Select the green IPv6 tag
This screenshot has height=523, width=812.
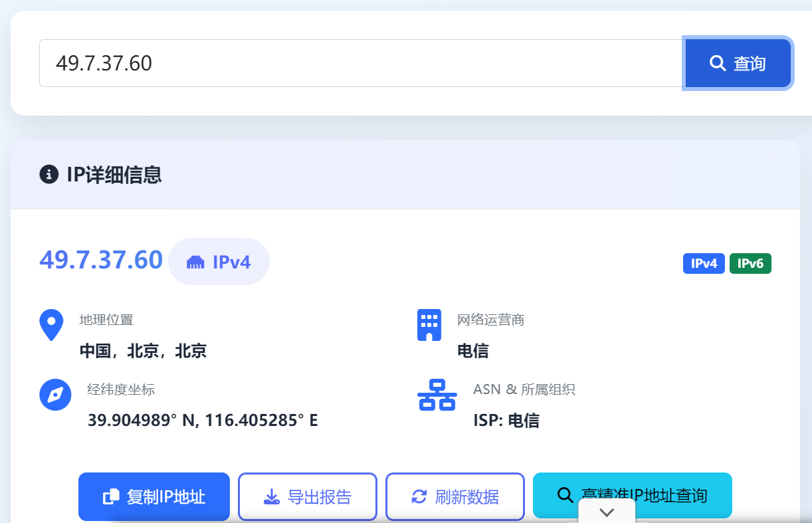[x=750, y=263]
